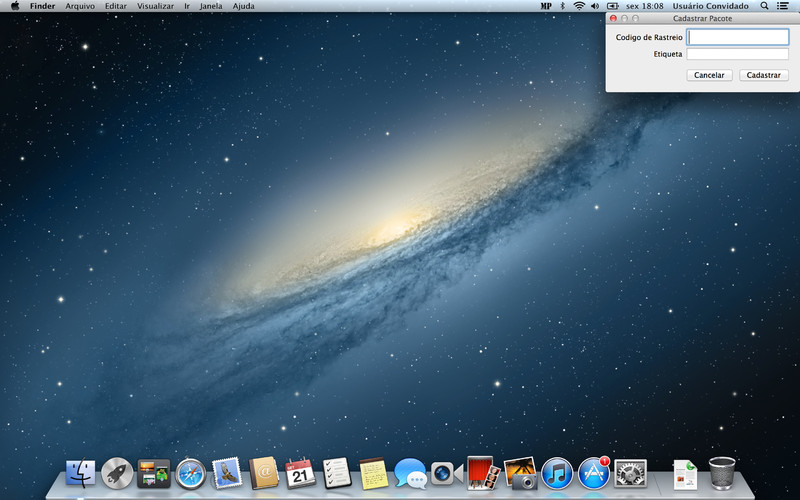Focus the Codigo de Rastreio field
The height and width of the screenshot is (500, 800).
point(738,37)
